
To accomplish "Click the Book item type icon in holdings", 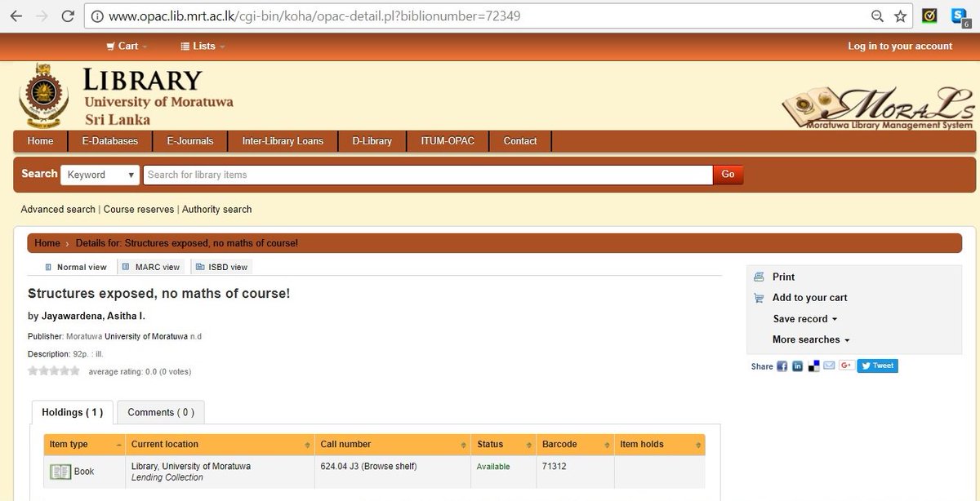I will [60, 472].
